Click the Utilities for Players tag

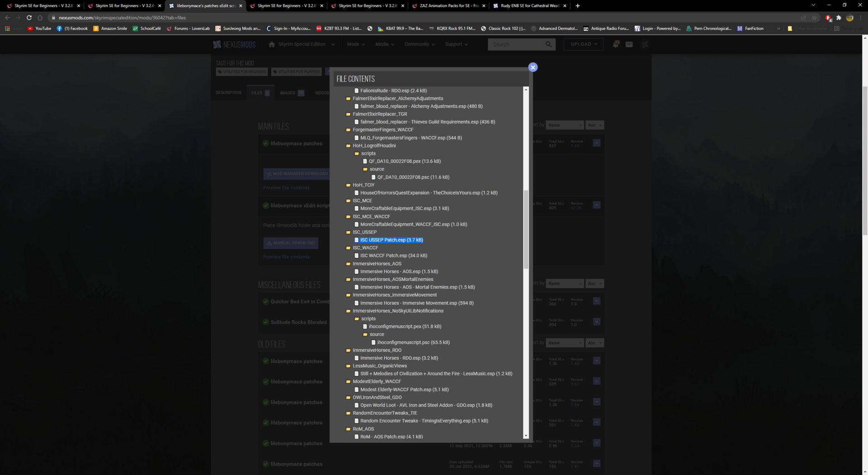point(297,72)
